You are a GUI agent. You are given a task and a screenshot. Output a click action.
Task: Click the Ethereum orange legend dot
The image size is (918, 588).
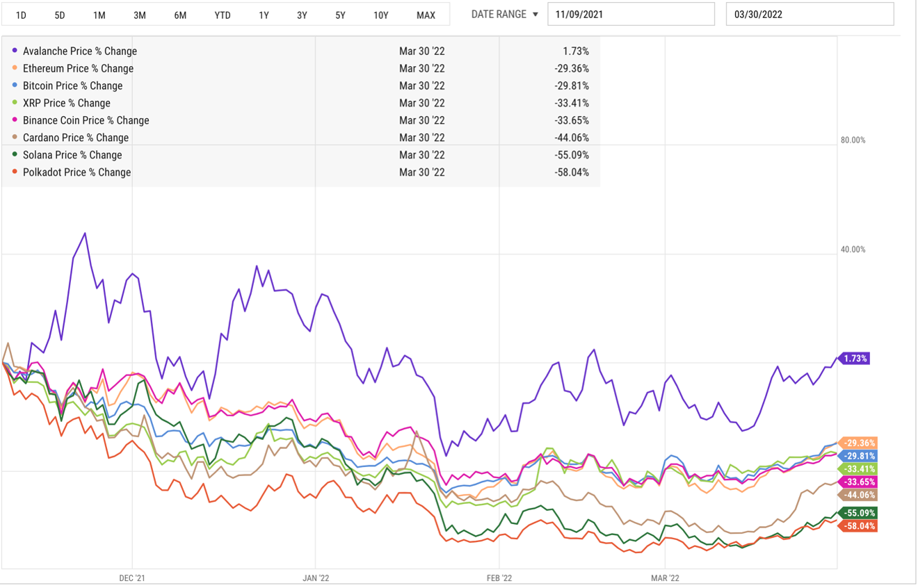click(15, 68)
